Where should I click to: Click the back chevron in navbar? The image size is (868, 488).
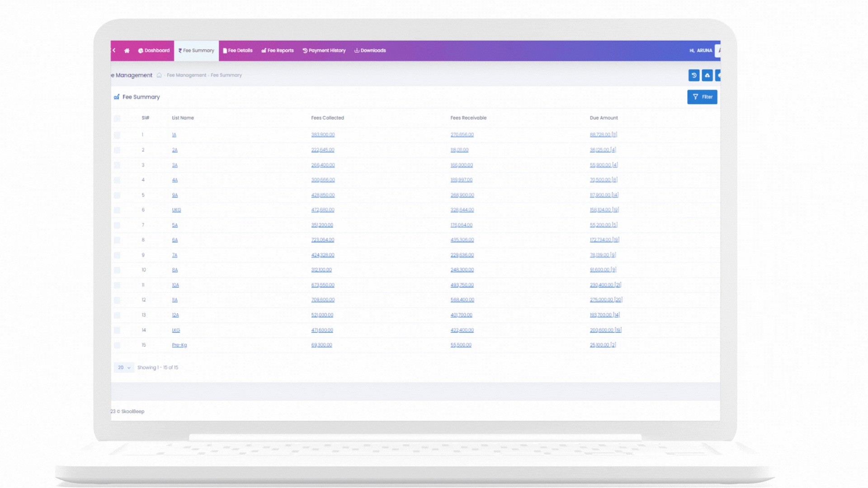click(114, 51)
